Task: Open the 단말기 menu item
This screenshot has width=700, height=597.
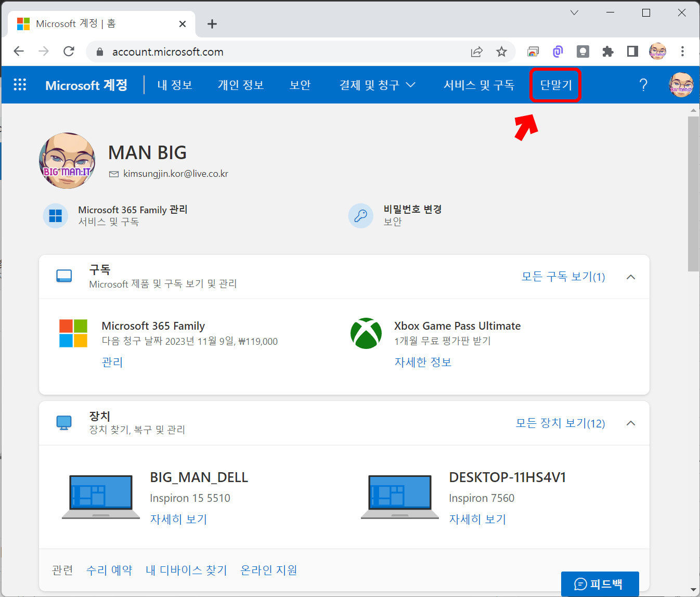Action: pos(556,85)
